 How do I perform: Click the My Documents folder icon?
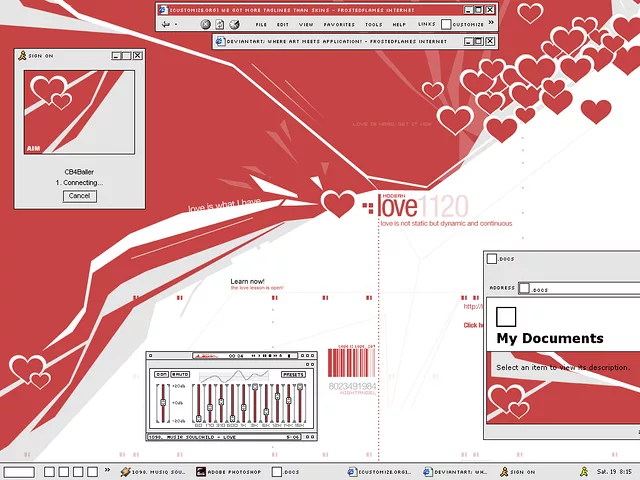coord(506,317)
